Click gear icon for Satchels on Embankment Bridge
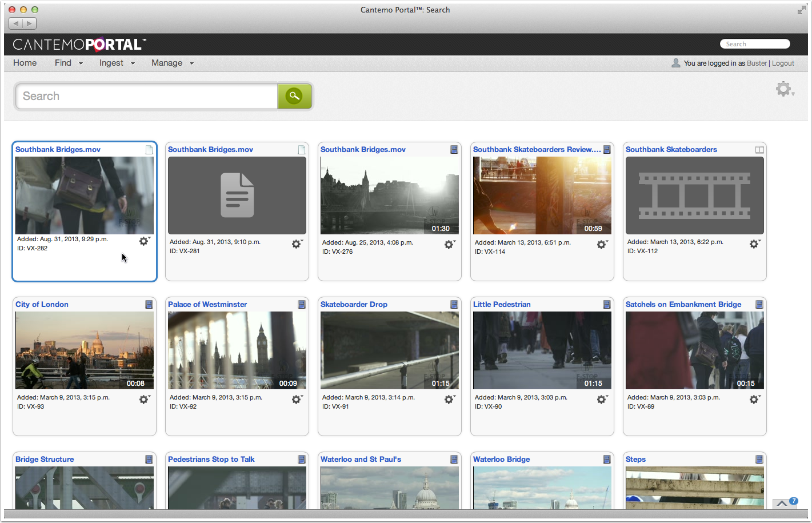Screen dimensions: 812x523 point(754,399)
